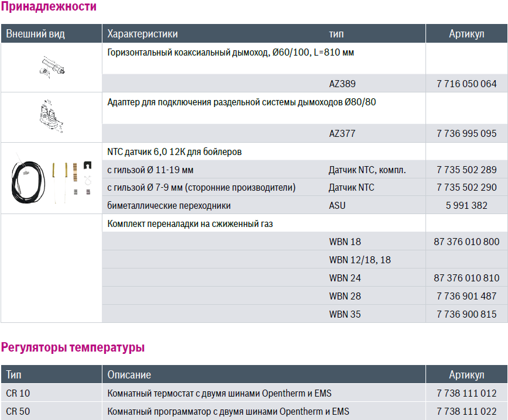Click the NTC sensor kit image

click(x=51, y=180)
